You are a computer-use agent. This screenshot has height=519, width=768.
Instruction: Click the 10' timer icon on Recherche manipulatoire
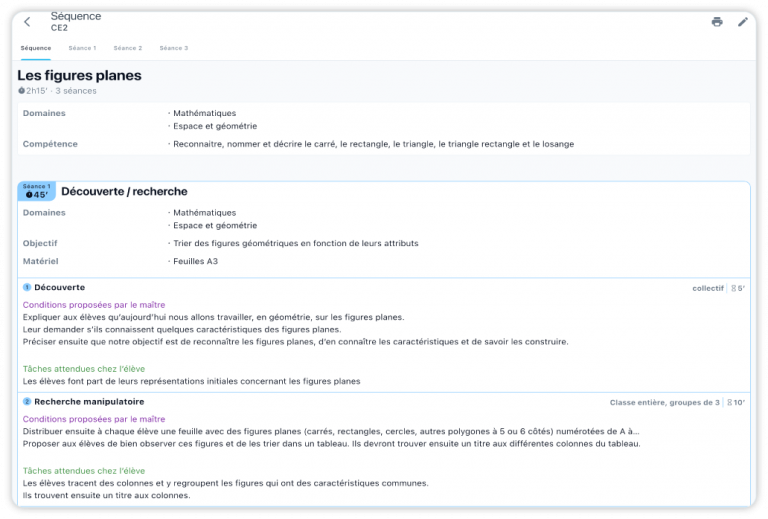coord(730,402)
